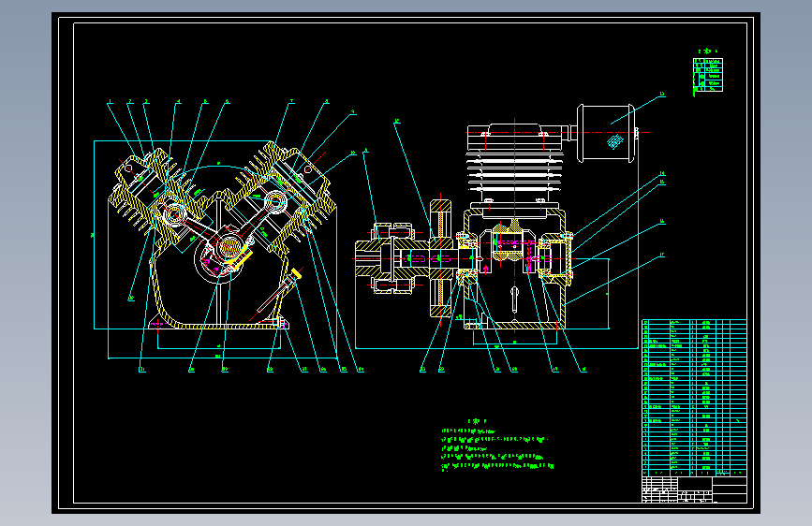Click the magenta foot bolt at crankcase base left
Screen dimensions: 812x526
pyautogui.click(x=157, y=325)
